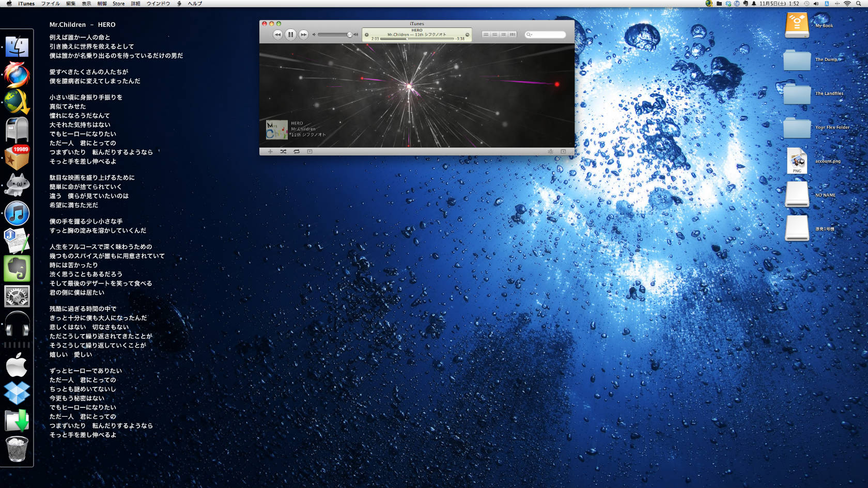Open the Downloads stack in the Dock
This screenshot has width=868, height=488.
17,421
